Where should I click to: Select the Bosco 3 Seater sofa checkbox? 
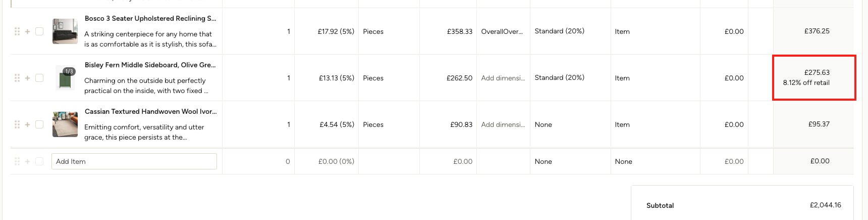tap(39, 31)
